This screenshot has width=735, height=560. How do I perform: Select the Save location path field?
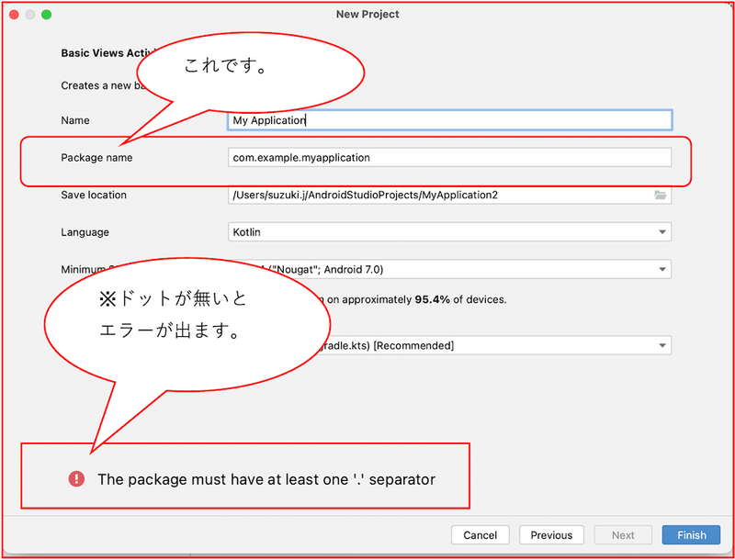pos(450,196)
